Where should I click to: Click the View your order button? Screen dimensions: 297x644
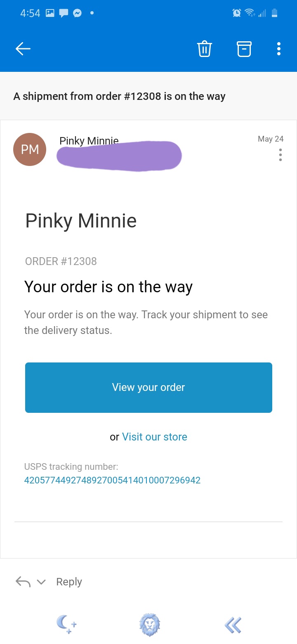point(148,388)
